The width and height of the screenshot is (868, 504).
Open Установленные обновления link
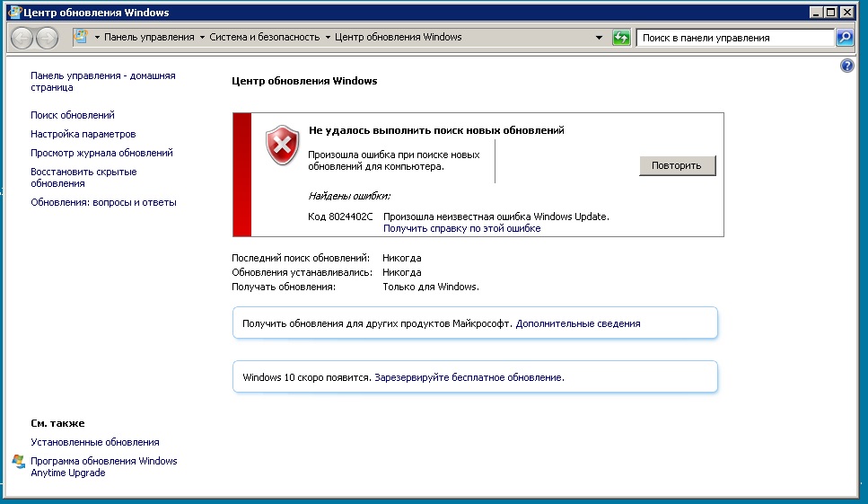pos(94,443)
